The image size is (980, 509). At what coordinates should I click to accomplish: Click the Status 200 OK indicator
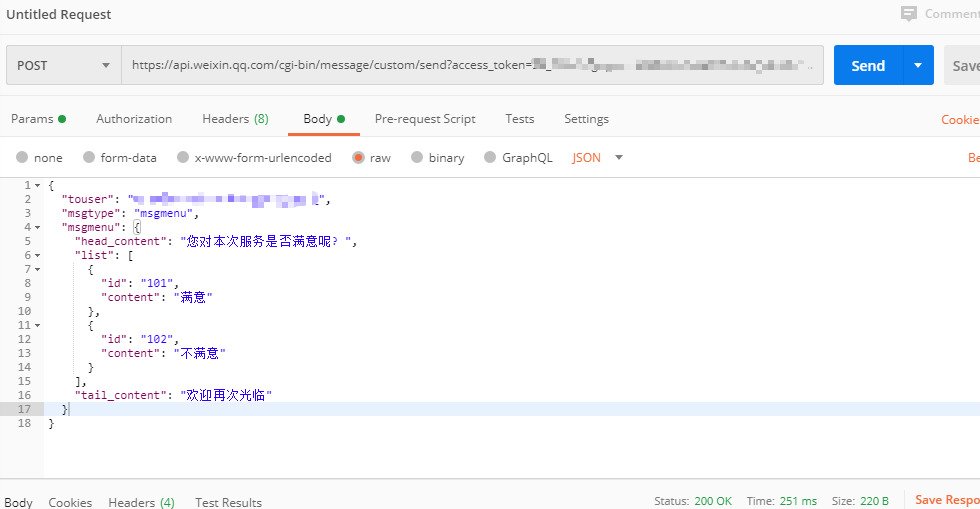pos(692,501)
